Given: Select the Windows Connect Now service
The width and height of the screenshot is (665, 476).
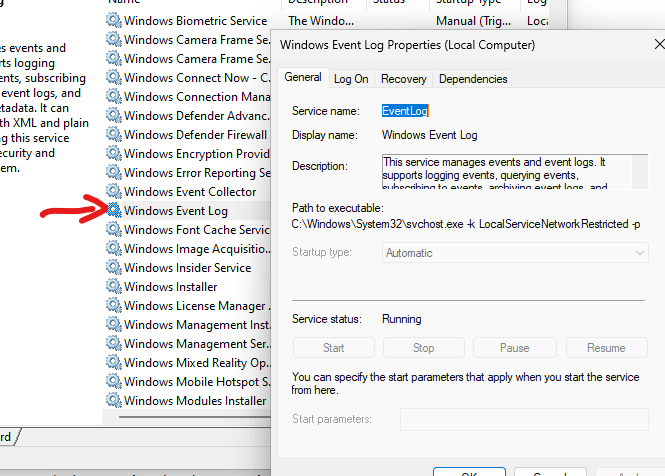Looking at the screenshot, I should point(187,78).
